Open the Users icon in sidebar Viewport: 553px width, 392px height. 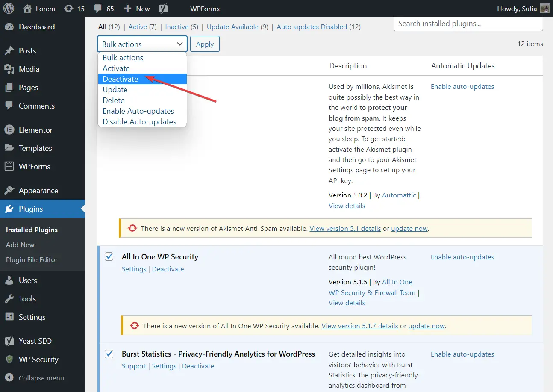[9, 280]
